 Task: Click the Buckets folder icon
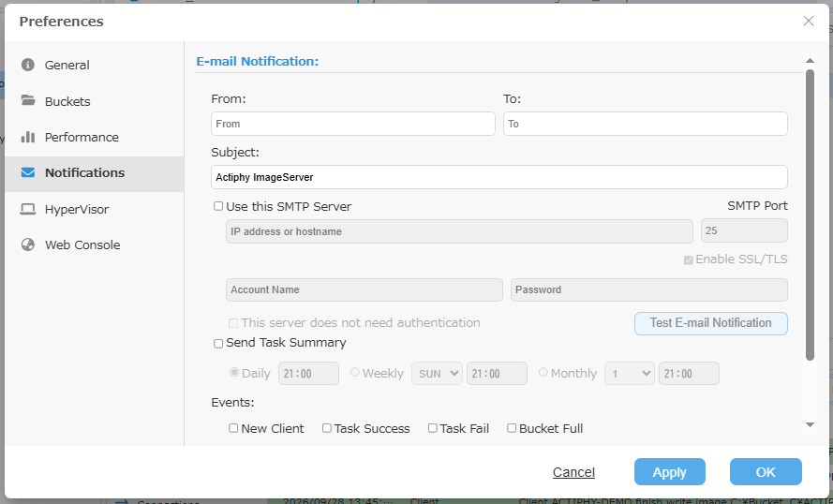pos(27,100)
